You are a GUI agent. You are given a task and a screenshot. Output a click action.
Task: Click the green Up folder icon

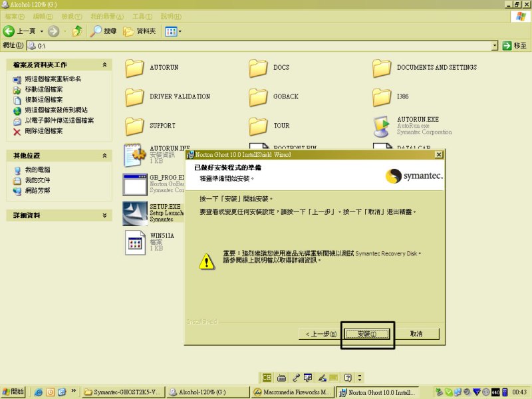[x=77, y=31]
